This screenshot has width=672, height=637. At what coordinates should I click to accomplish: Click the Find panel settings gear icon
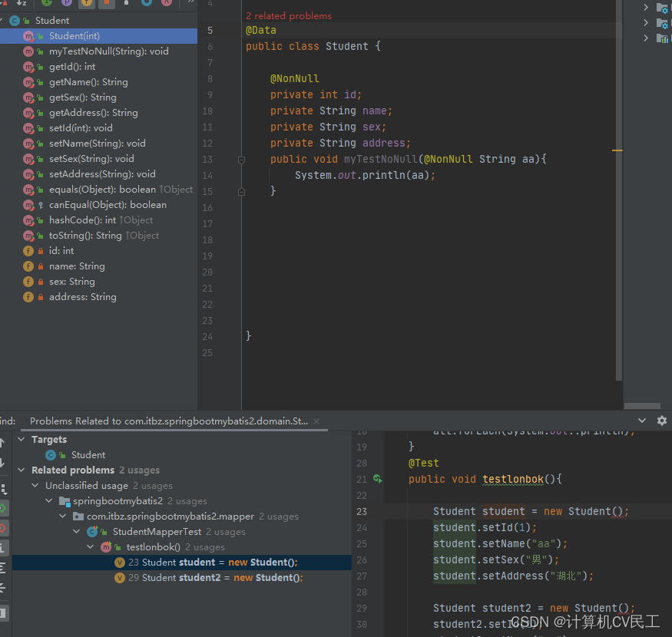[x=661, y=421]
